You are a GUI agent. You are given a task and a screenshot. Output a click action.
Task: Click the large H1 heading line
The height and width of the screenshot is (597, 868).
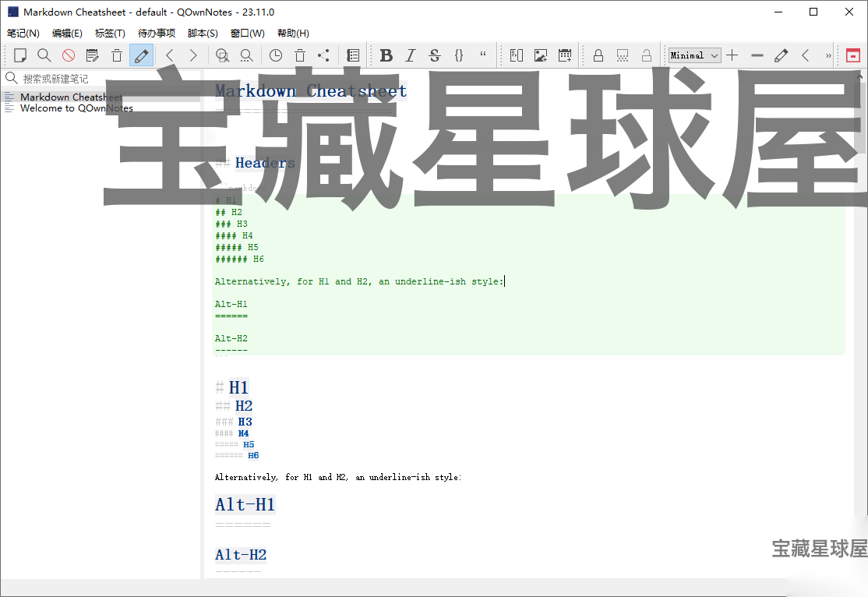(x=232, y=387)
